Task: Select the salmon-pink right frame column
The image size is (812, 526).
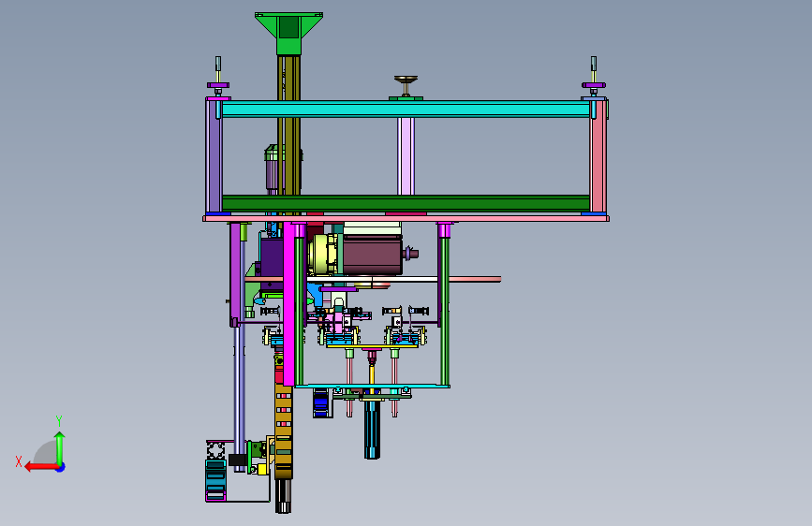Action: (598, 155)
